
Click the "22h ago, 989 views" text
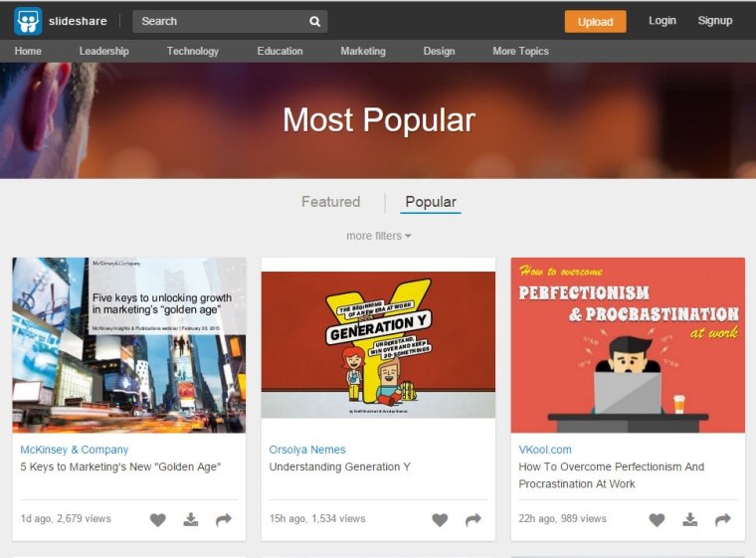tap(563, 518)
